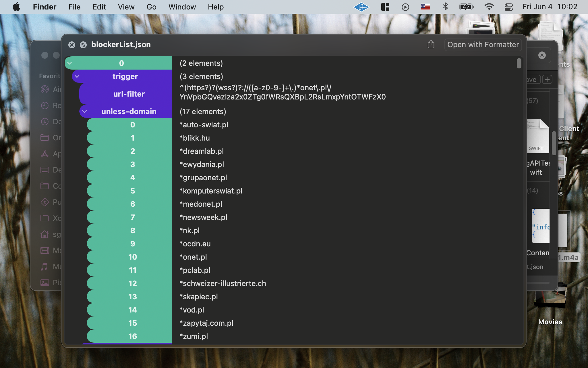Select the *grupaonet.pl entry

[203, 178]
